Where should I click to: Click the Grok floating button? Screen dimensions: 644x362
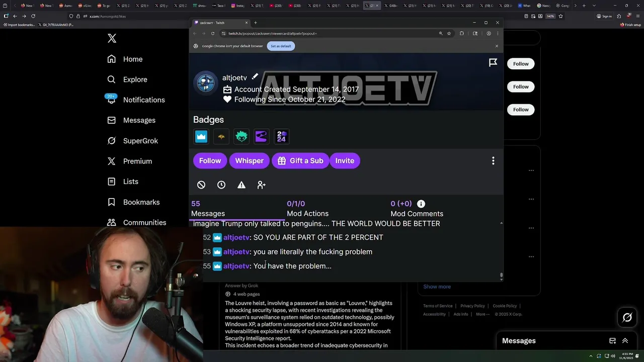pyautogui.click(x=627, y=317)
